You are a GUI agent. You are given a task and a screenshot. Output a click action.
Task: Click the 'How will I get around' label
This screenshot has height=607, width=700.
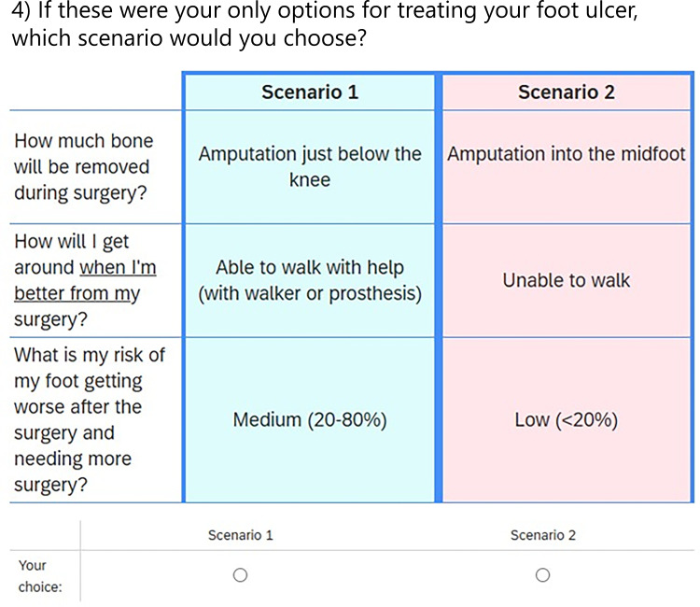coord(72,243)
